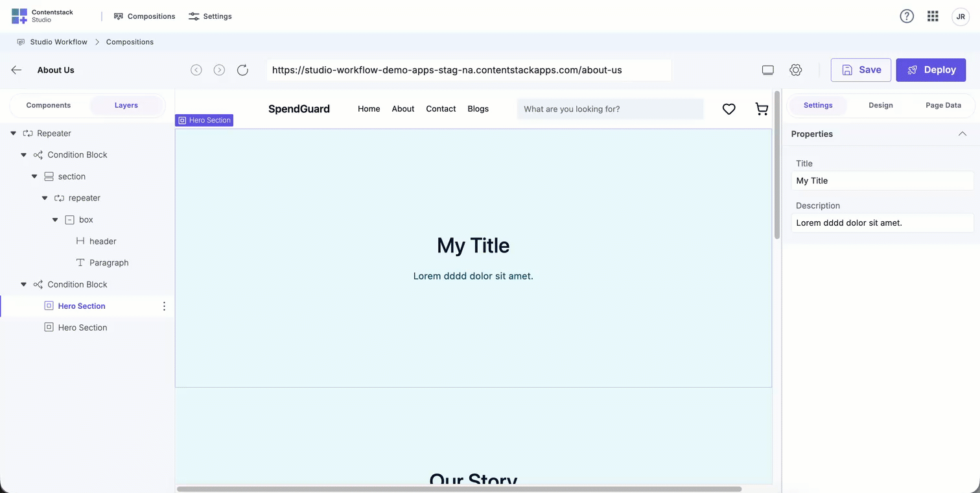Click the back arrow beside About Us
Image resolution: width=980 pixels, height=493 pixels.
(x=16, y=69)
